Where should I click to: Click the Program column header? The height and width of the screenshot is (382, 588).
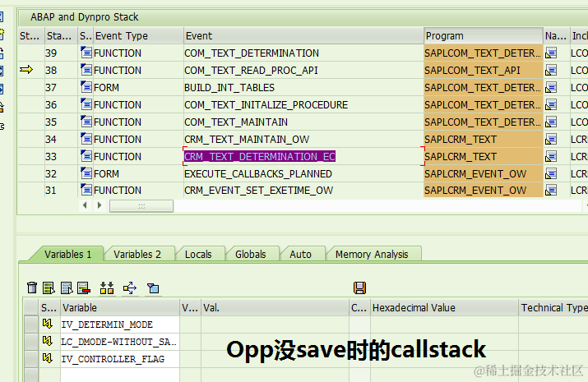click(484, 36)
